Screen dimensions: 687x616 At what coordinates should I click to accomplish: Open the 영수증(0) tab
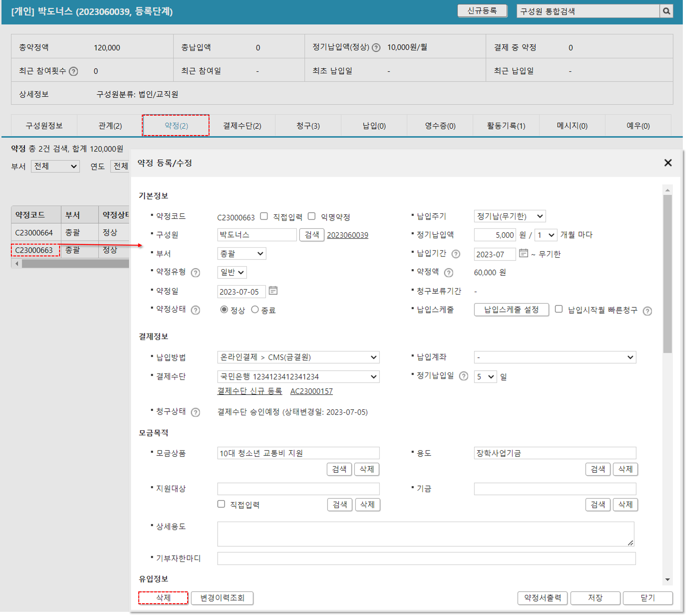point(440,126)
